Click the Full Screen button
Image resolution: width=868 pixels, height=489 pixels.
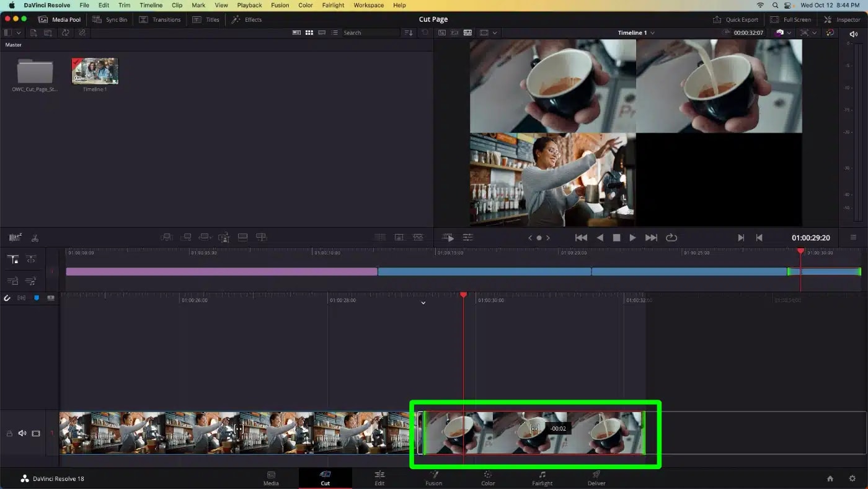[790, 19]
